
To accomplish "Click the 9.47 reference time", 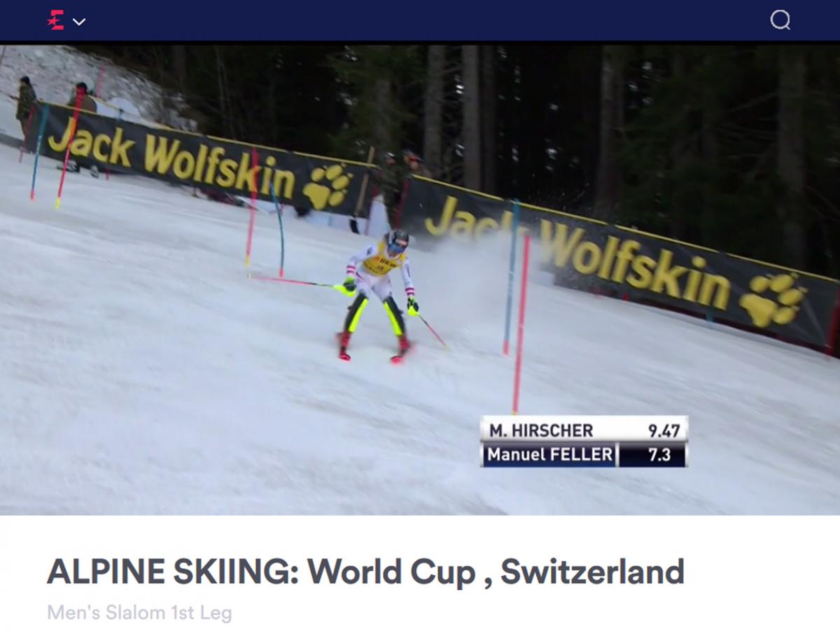I will (x=664, y=429).
